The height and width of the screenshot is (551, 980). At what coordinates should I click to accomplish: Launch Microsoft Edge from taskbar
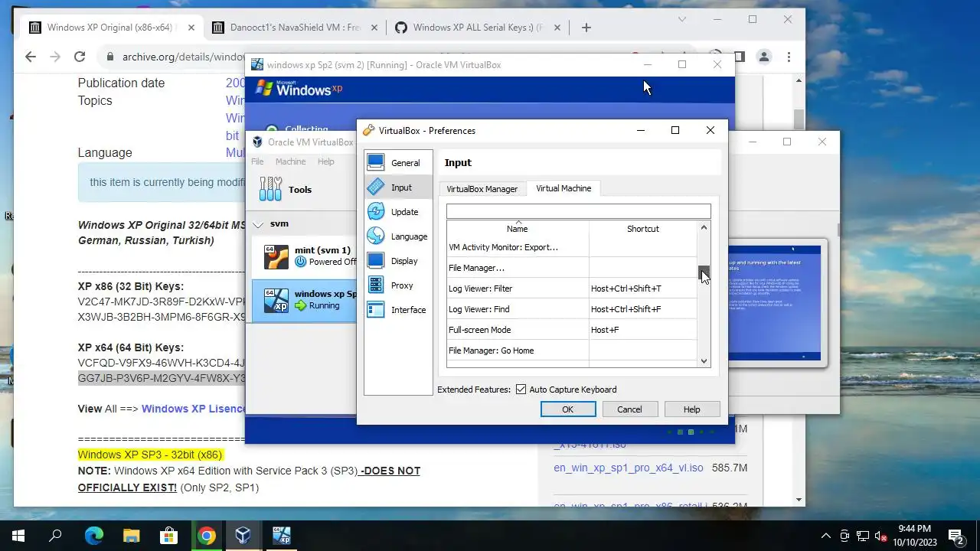tap(93, 536)
